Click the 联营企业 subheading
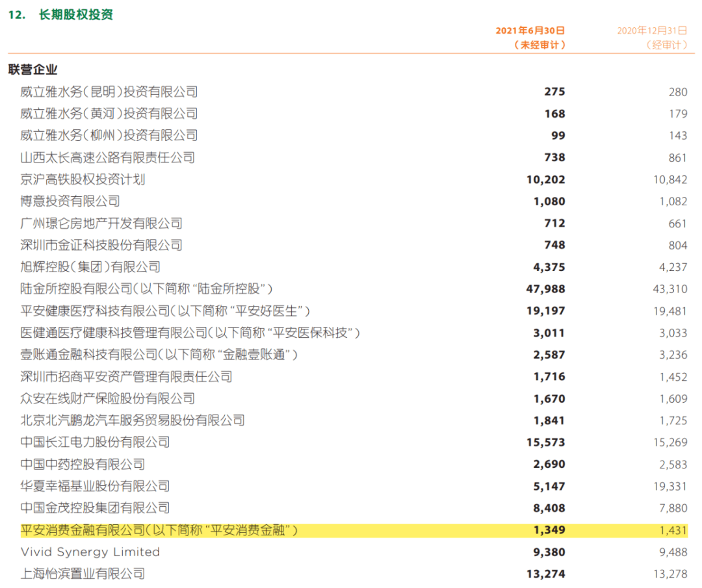702x588 pixels. point(32,70)
